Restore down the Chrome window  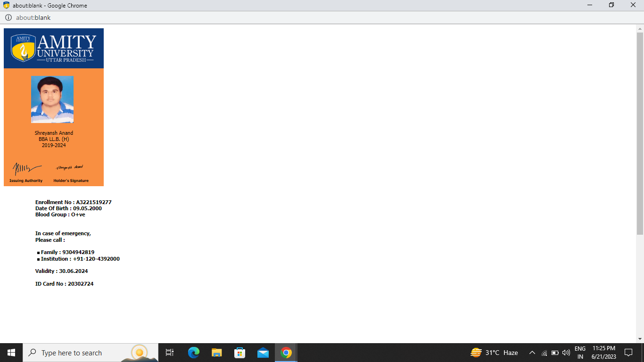(611, 5)
